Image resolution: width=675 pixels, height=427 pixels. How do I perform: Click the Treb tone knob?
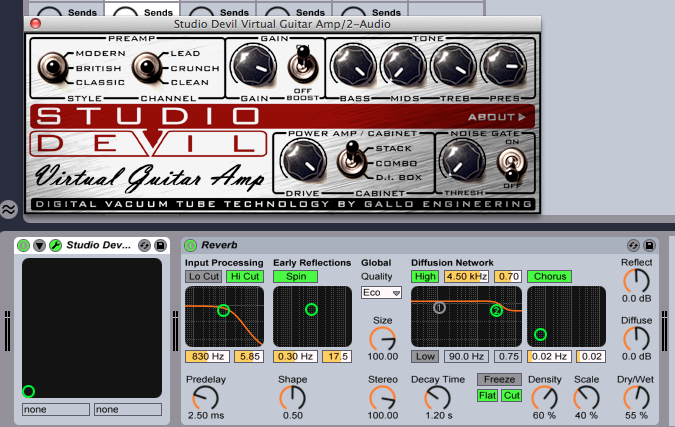pos(453,66)
